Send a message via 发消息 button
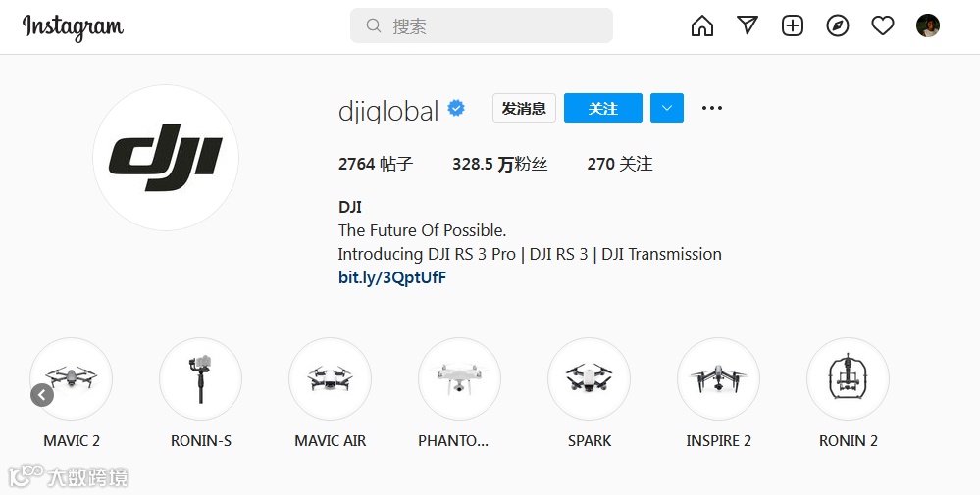 524,108
